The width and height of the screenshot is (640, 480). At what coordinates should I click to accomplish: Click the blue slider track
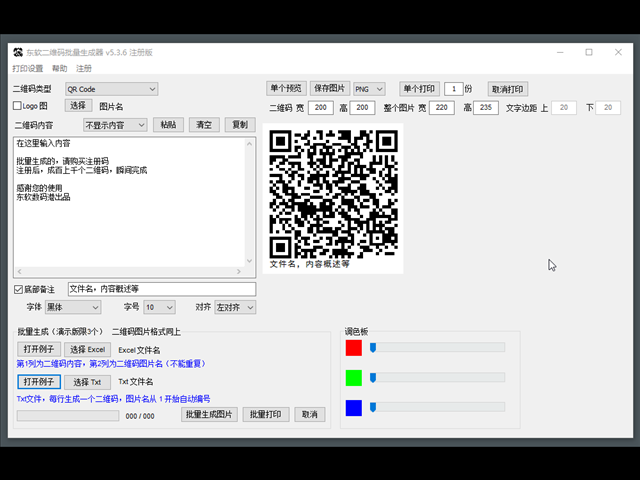point(438,407)
